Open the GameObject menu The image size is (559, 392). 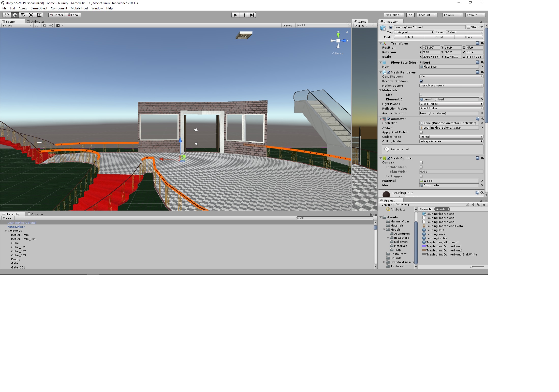[x=39, y=8]
